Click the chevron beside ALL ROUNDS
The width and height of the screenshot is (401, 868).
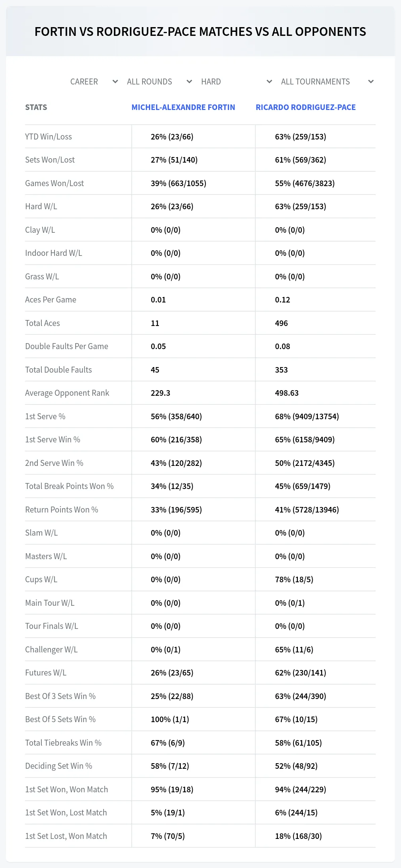pos(189,82)
